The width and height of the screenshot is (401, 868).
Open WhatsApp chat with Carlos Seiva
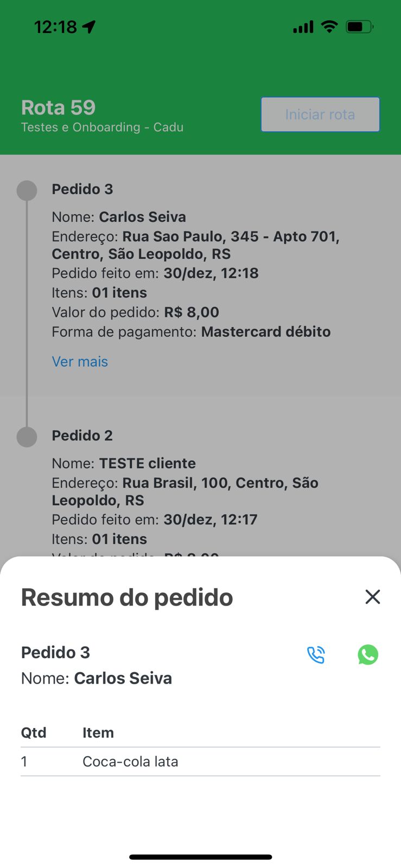(x=368, y=655)
